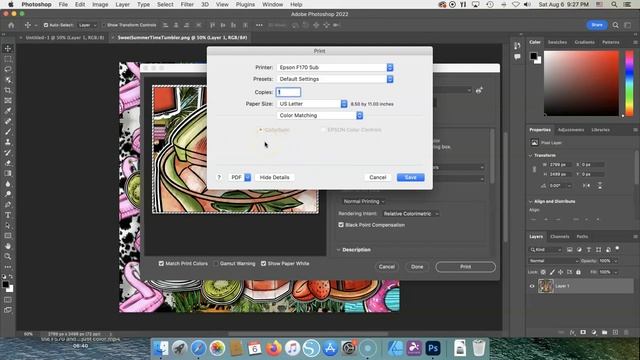640x360 pixels.
Task: Click add layer style fx icon
Action: [572, 333]
